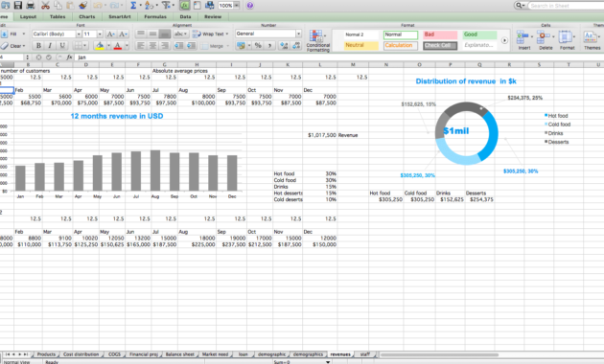
Task: Decrease font size with the smaller A icon
Action: point(124,34)
